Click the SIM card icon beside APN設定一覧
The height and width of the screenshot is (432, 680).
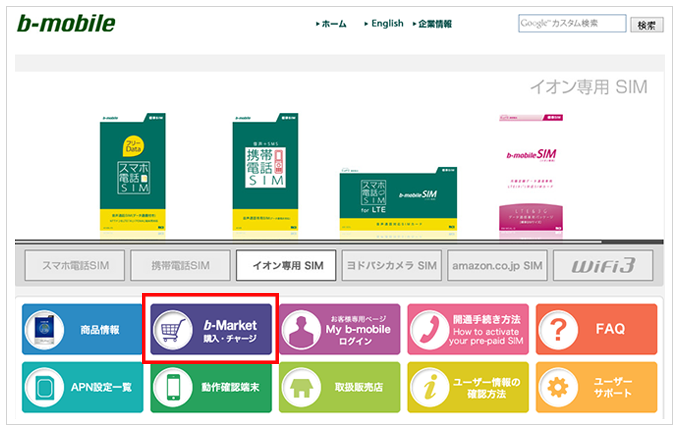click(45, 387)
